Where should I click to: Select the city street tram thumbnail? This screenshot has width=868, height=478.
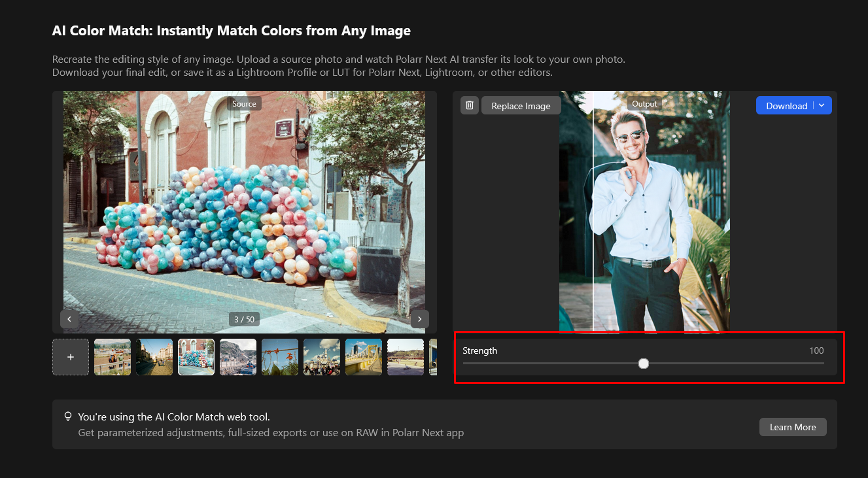154,357
